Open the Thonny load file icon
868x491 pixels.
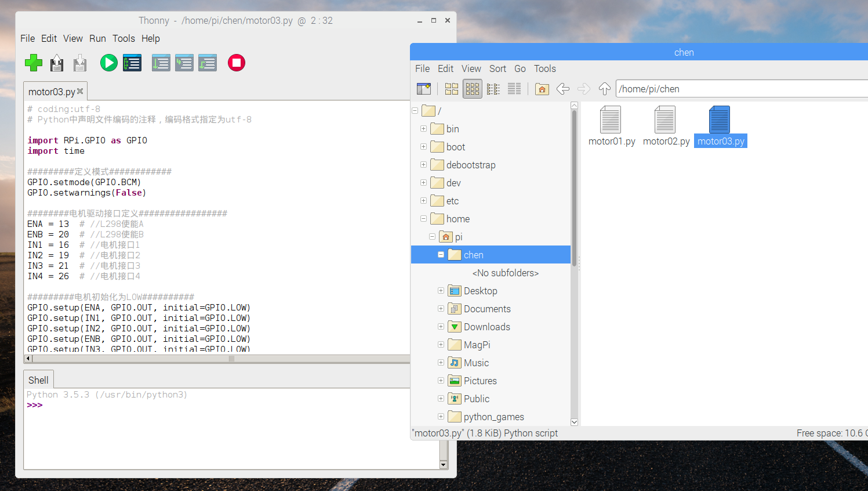tap(57, 63)
